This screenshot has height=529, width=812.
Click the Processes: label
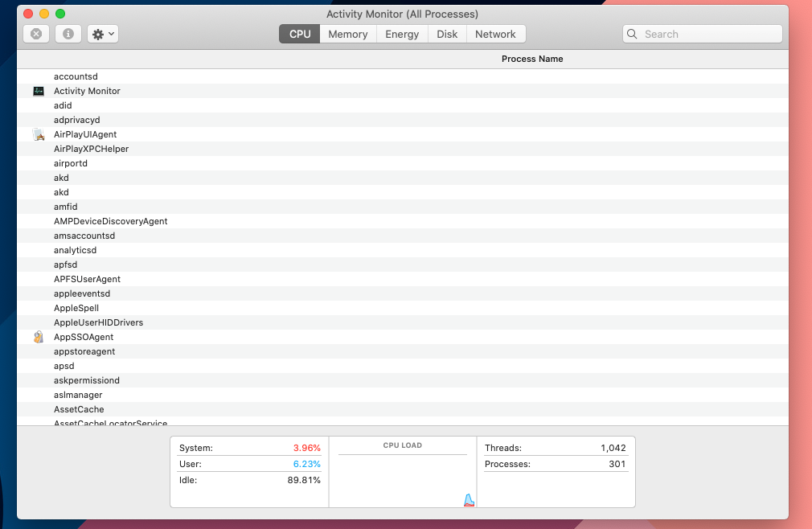(x=507, y=465)
